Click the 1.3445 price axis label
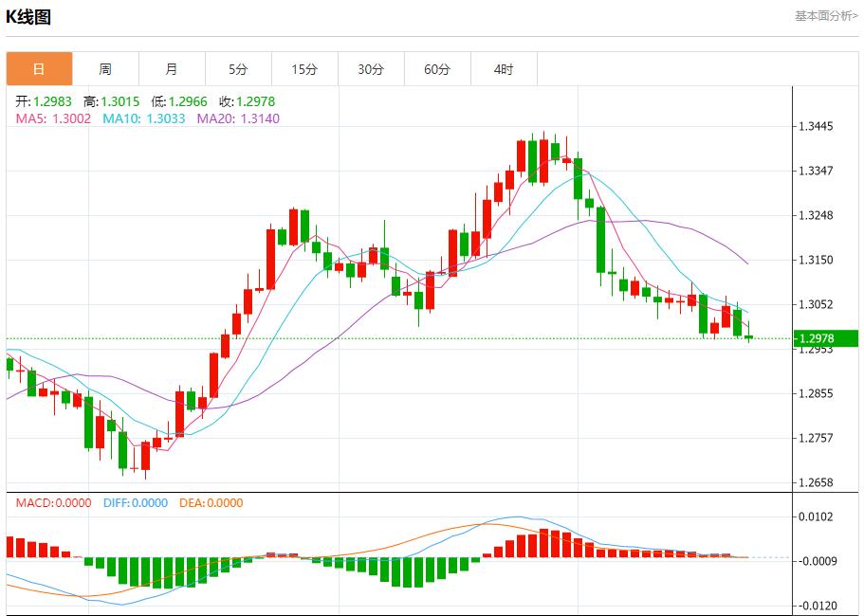 [817, 126]
